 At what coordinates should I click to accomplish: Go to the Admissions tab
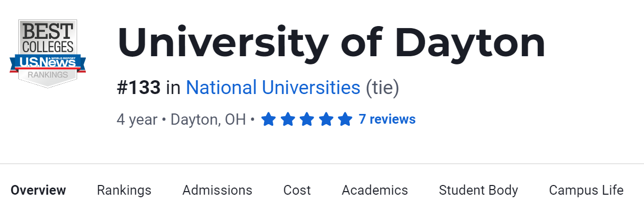pos(217,191)
